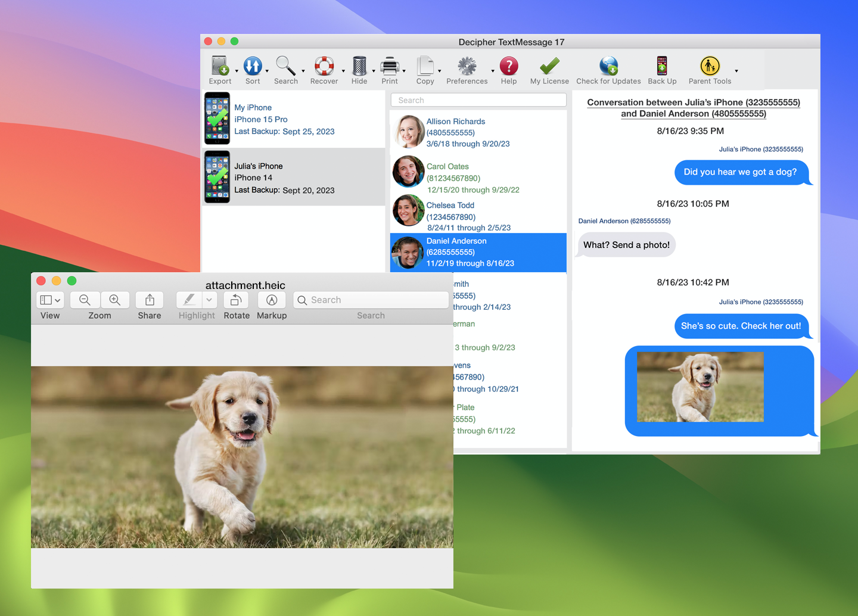This screenshot has width=858, height=616.
Task: Expand the Preferences dropdown arrow
Action: [x=493, y=71]
